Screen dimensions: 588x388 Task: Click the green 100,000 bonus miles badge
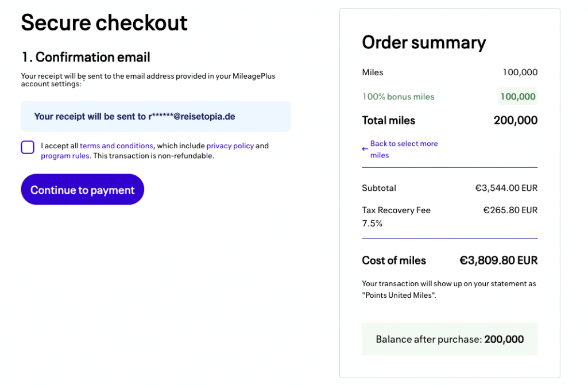(517, 97)
